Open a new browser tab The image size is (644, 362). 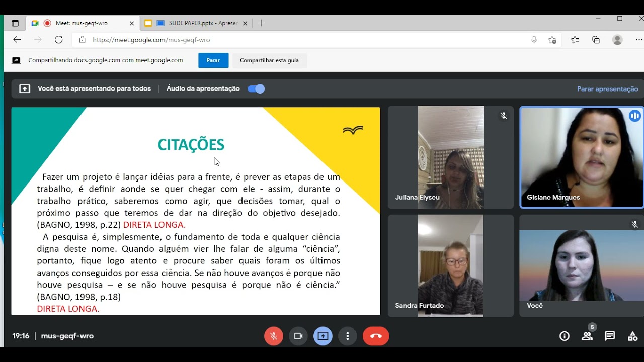click(261, 23)
